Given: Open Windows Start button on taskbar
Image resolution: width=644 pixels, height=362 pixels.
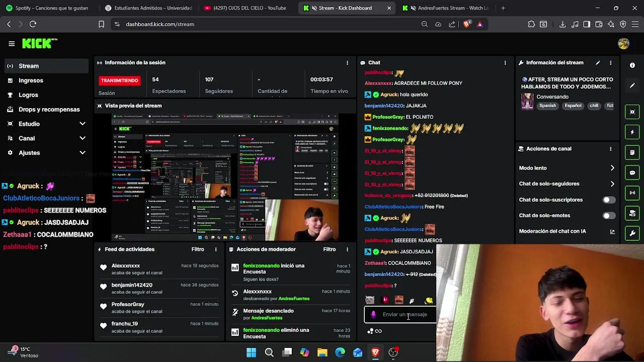Looking at the screenshot, I should pos(251,352).
